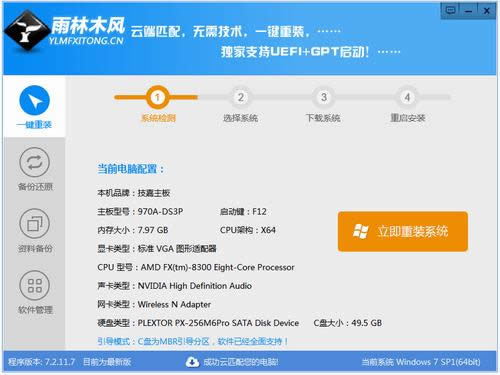Click the 目前为最新版 status text

pyautogui.click(x=107, y=362)
